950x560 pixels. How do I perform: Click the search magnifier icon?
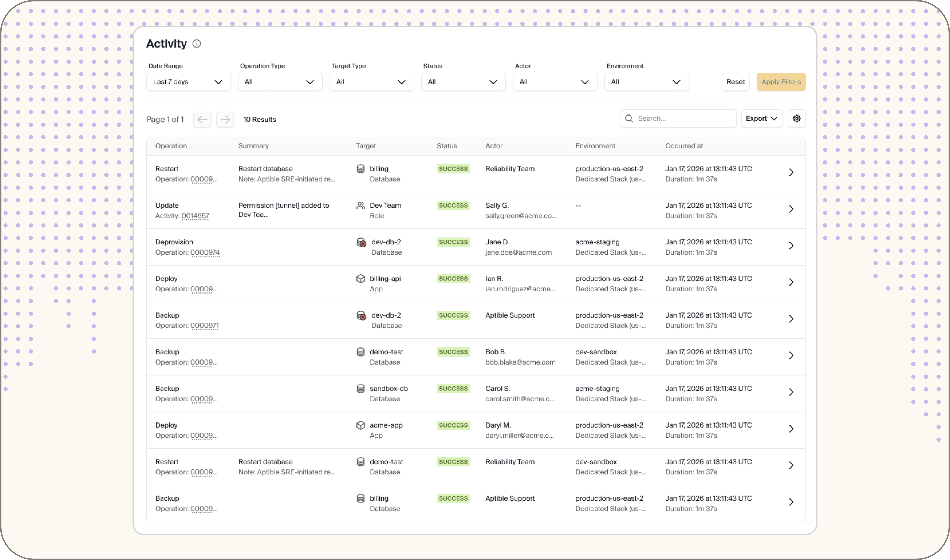click(x=629, y=118)
